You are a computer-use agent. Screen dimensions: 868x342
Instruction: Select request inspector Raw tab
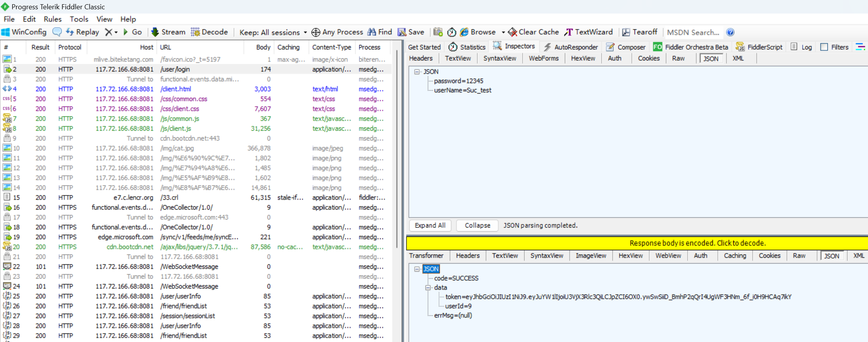tap(678, 58)
